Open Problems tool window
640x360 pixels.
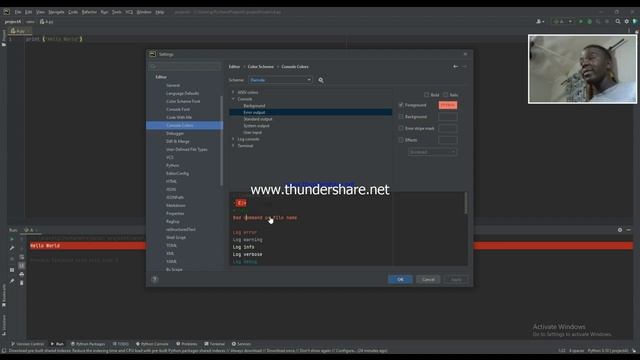187,344
